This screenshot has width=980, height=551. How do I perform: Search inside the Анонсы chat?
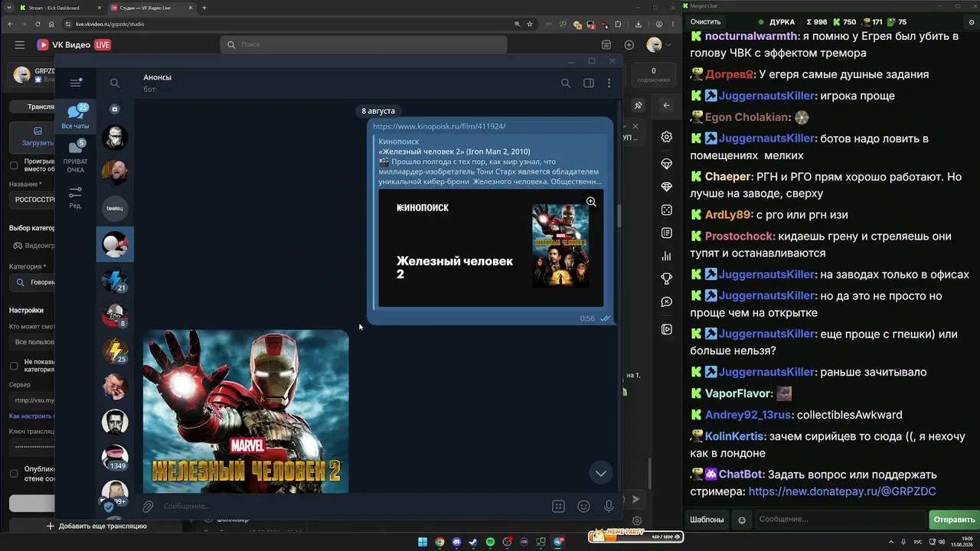coord(566,83)
